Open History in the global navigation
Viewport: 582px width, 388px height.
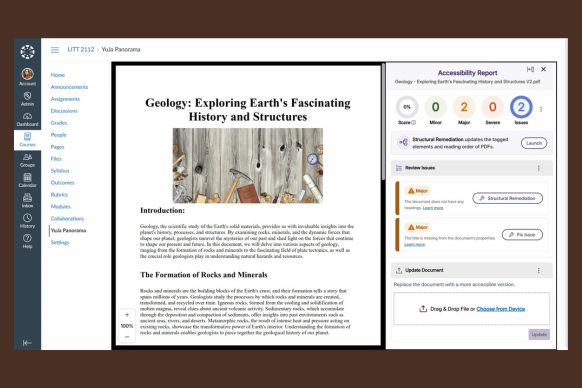[27, 221]
